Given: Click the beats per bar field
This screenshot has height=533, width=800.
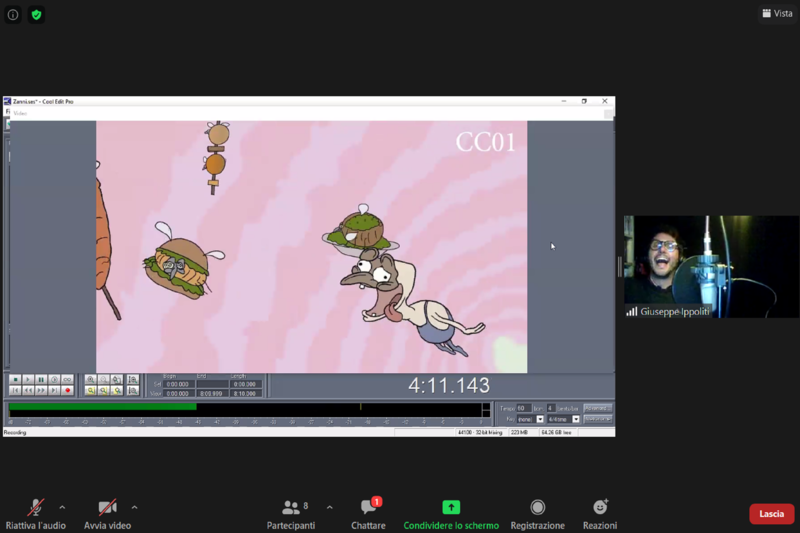Looking at the screenshot, I should pos(551,408).
